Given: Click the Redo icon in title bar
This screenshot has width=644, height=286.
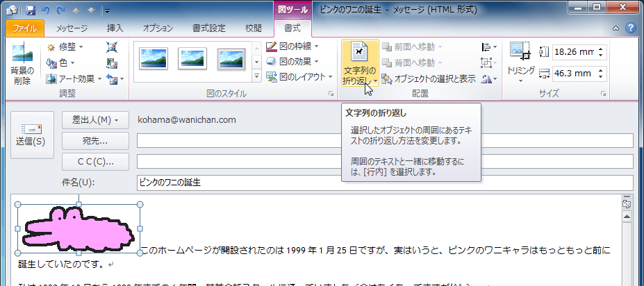Looking at the screenshot, I should coord(60,10).
